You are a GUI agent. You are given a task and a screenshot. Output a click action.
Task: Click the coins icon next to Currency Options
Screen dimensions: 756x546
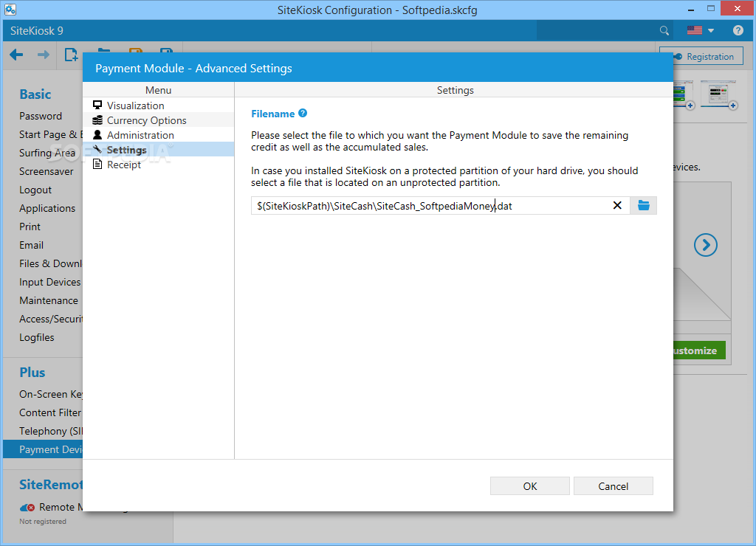pos(97,120)
